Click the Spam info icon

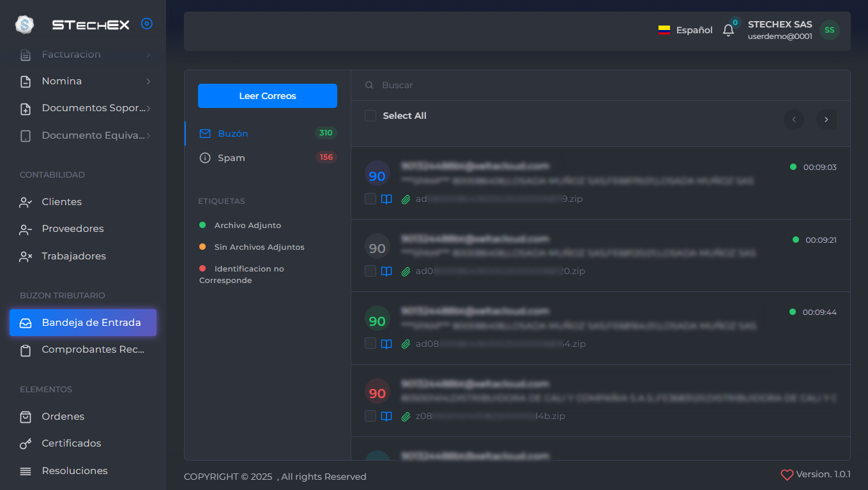205,158
